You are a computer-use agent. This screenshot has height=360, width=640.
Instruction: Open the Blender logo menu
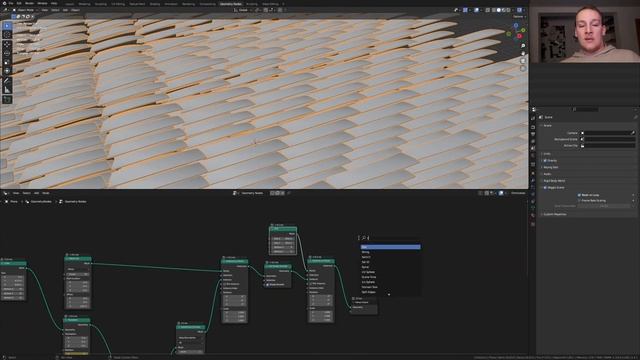pyautogui.click(x=3, y=3)
